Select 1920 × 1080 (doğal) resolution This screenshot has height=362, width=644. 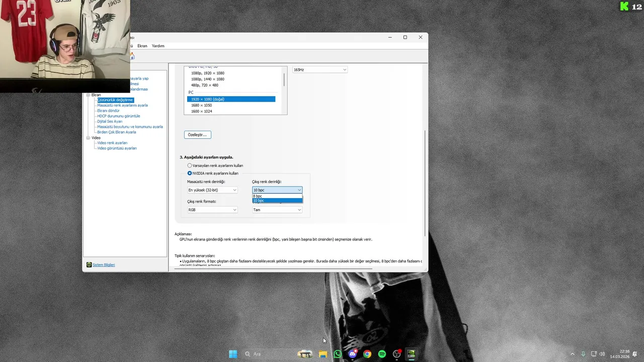click(x=231, y=99)
